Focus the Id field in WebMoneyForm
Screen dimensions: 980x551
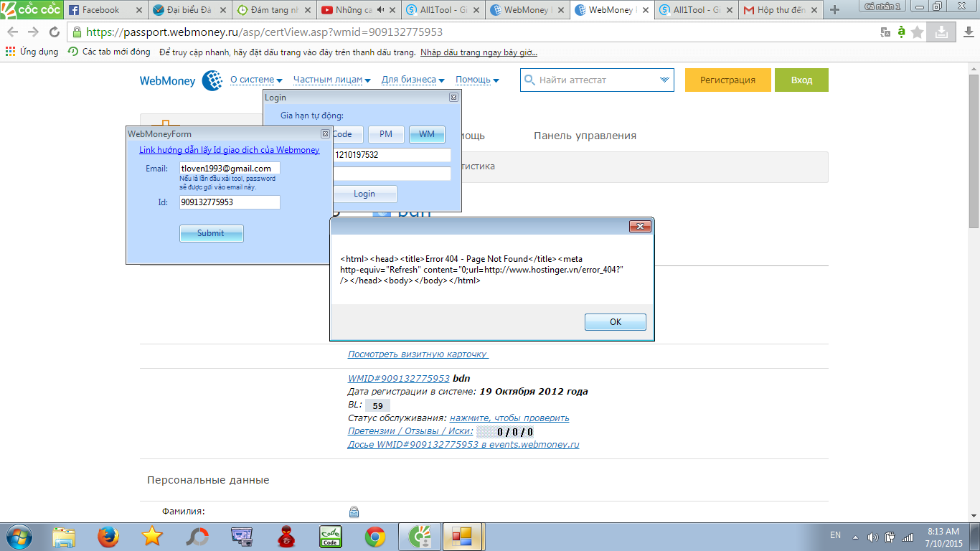tap(230, 202)
